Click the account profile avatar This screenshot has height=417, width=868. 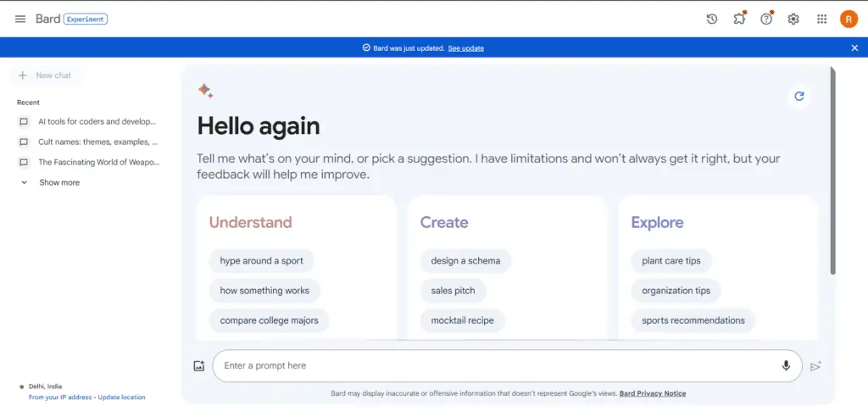click(849, 19)
